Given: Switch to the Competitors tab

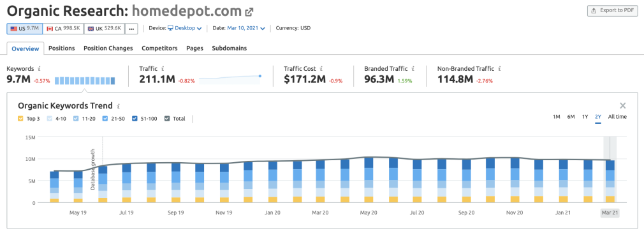Looking at the screenshot, I should (159, 48).
